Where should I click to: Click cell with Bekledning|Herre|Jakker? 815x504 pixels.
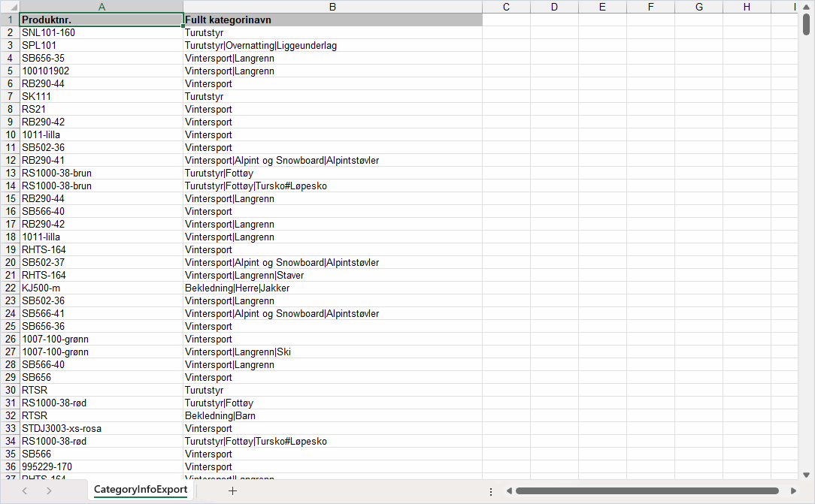[332, 288]
